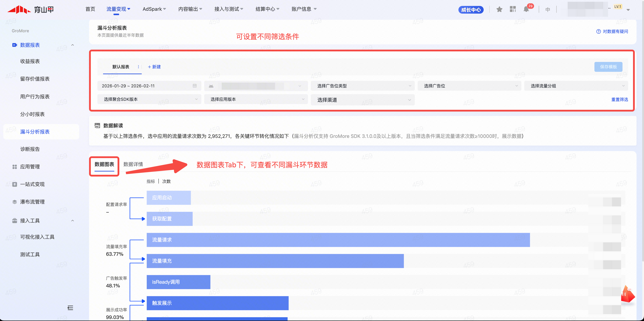Open the 选择渠道 dropdown
The width and height of the screenshot is (644, 321).
363,100
